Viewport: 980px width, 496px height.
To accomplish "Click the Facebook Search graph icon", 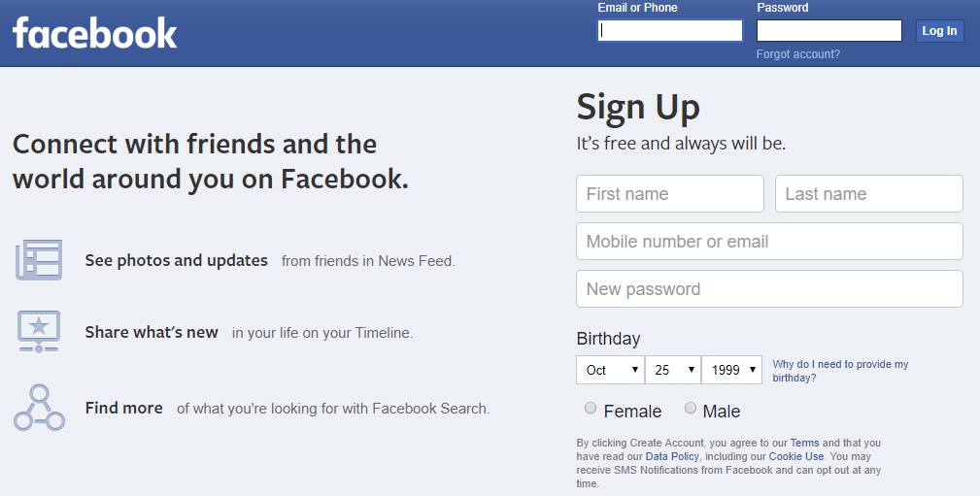I will [39, 408].
